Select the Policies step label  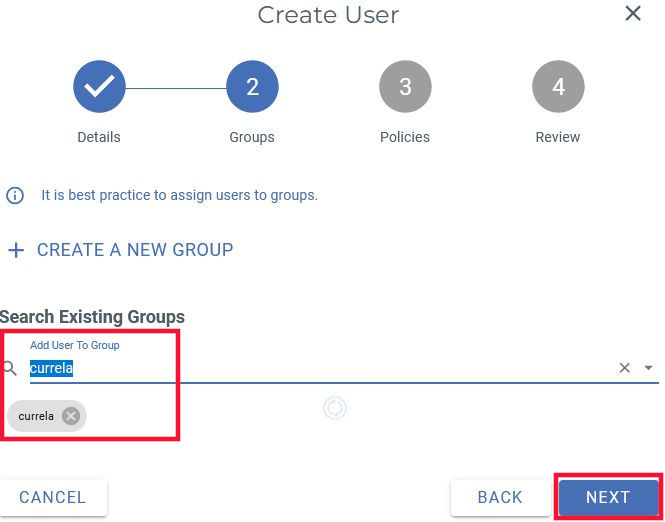(x=405, y=137)
